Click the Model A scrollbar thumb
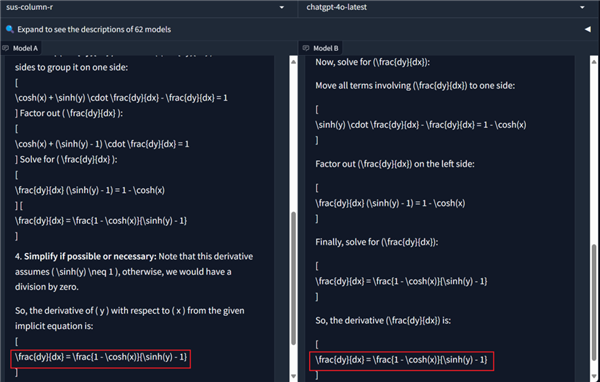Screen dimensions: 600x382 coord(293,279)
